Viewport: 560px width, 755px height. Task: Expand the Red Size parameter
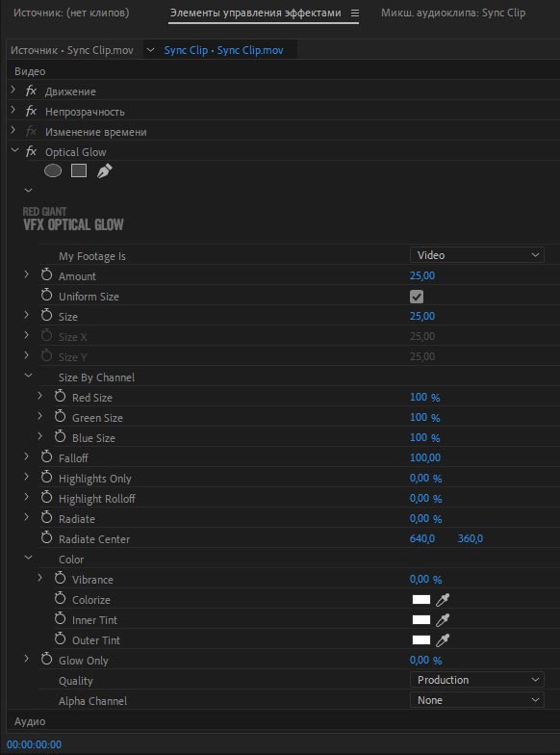(x=40, y=396)
